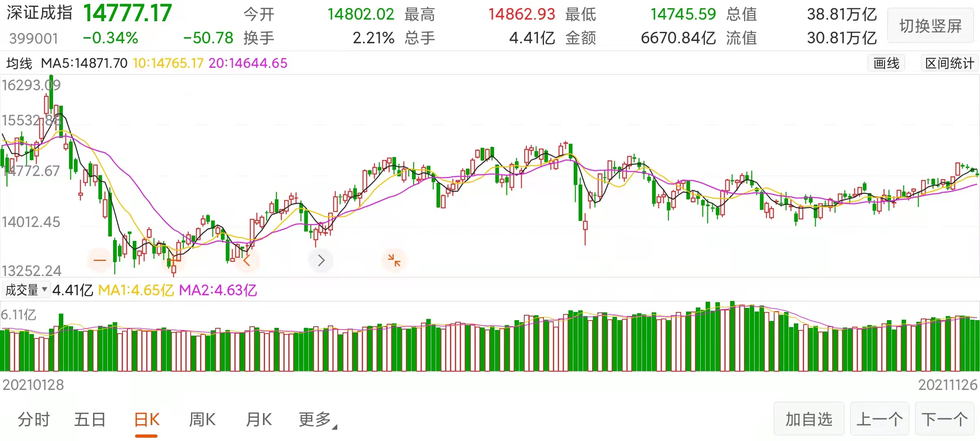
Task: Click the left arrow to pan chart backward
Action: [x=247, y=260]
